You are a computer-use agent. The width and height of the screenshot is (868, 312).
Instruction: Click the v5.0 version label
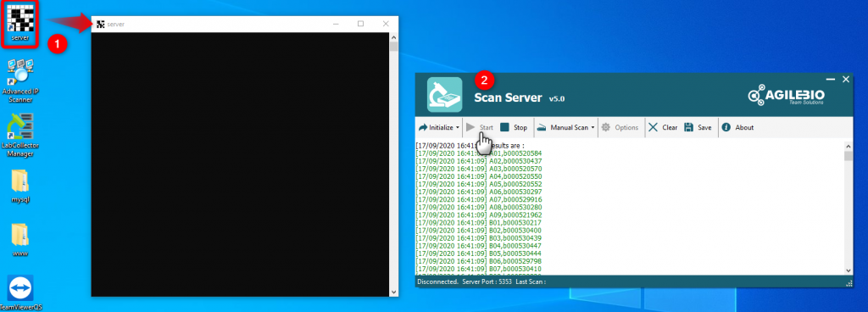click(556, 99)
